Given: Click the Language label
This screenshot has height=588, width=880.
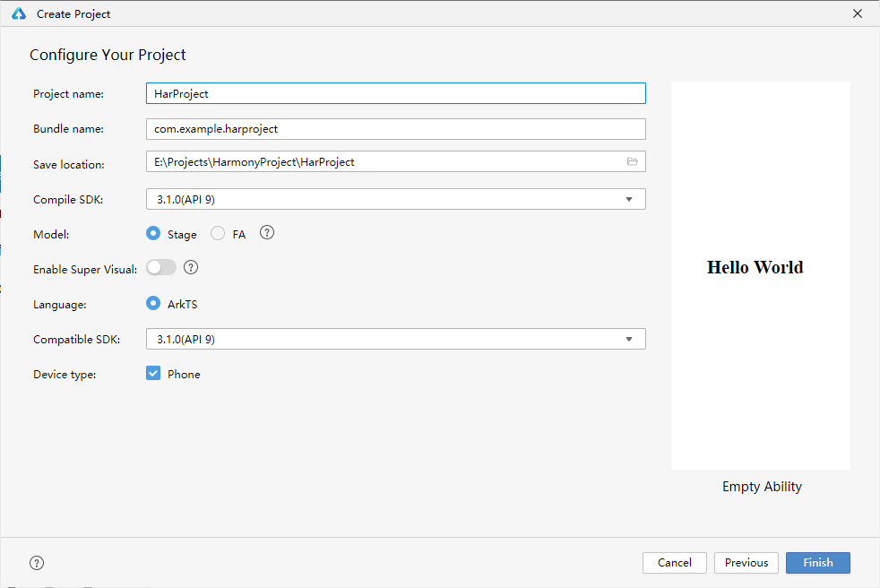Looking at the screenshot, I should click(59, 305).
